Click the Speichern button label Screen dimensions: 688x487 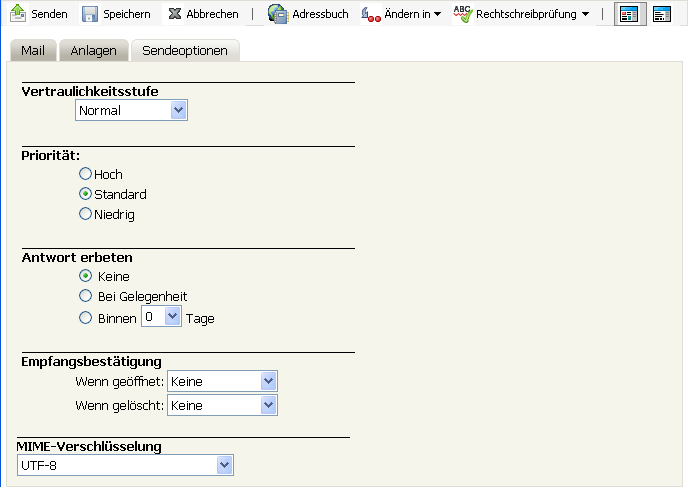[x=127, y=14]
